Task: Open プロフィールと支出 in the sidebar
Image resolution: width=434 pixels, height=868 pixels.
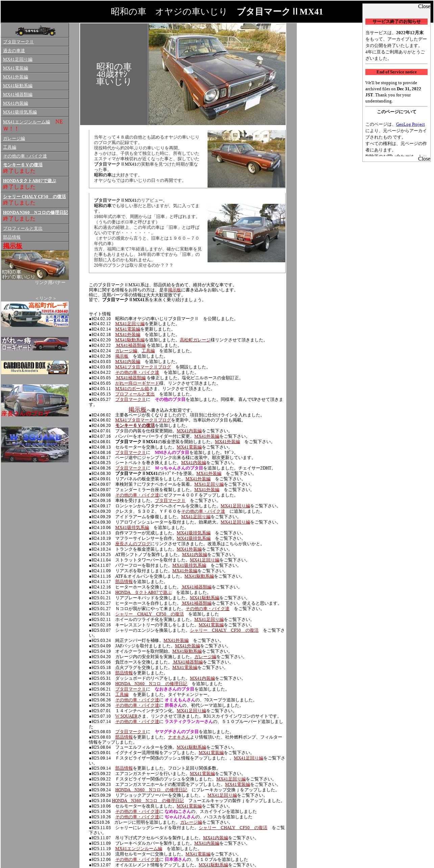Action: click(23, 228)
